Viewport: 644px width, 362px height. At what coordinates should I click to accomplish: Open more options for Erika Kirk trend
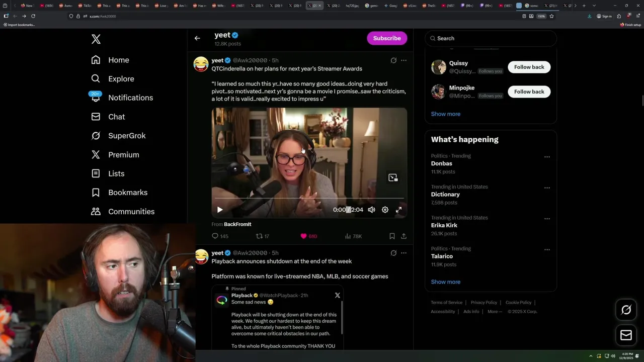[x=547, y=219]
